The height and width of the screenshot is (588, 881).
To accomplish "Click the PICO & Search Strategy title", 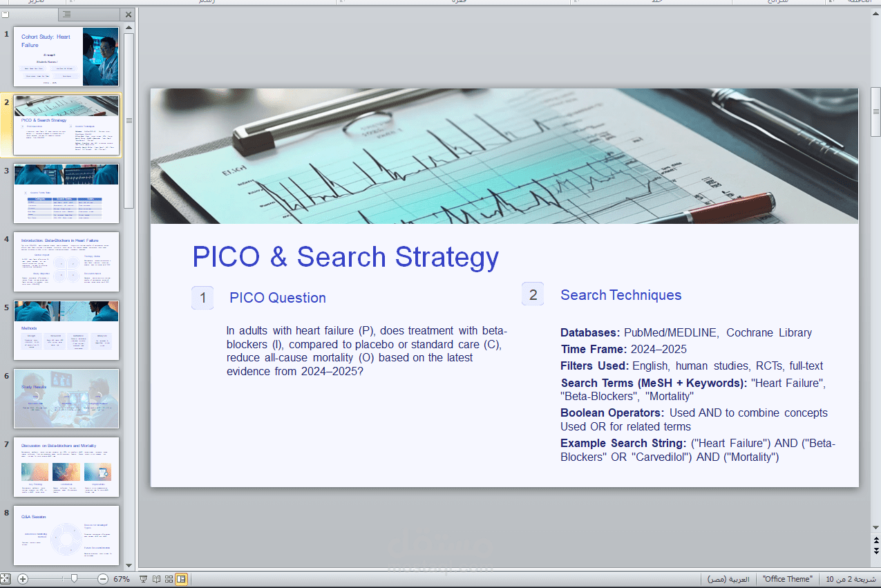I will (345, 257).
